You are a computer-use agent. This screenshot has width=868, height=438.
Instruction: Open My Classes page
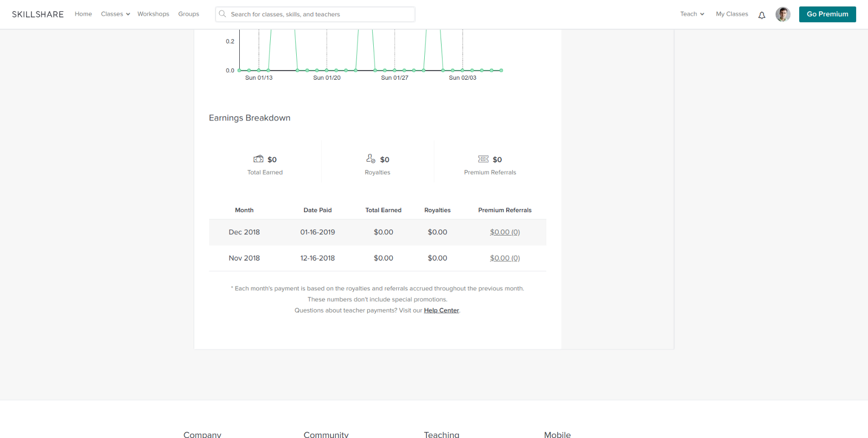[x=731, y=14]
